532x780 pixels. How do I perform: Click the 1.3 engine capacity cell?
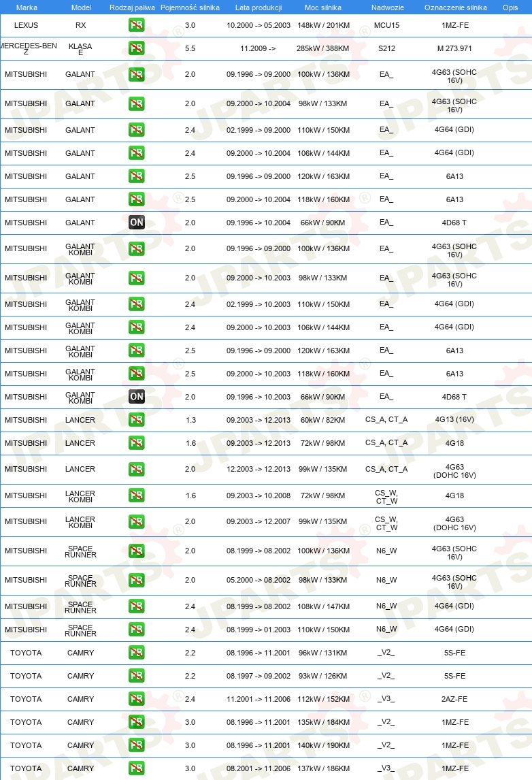point(191,420)
